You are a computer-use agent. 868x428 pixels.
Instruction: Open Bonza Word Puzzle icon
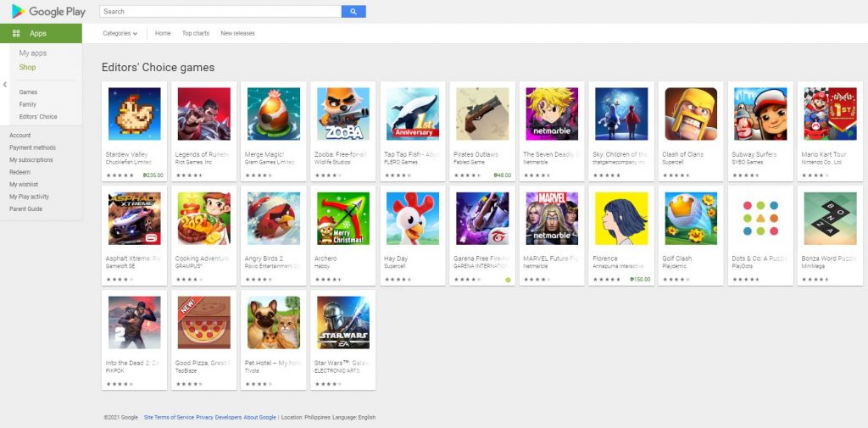pyautogui.click(x=830, y=218)
